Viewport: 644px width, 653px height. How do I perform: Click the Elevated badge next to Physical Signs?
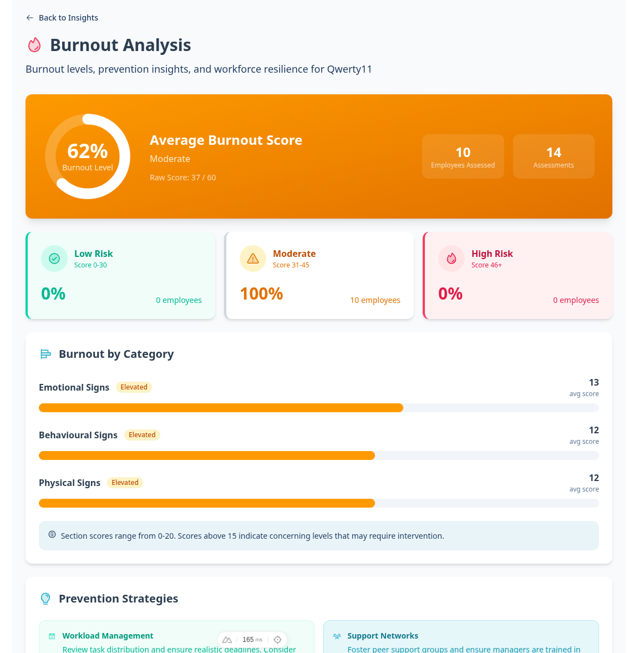click(125, 482)
